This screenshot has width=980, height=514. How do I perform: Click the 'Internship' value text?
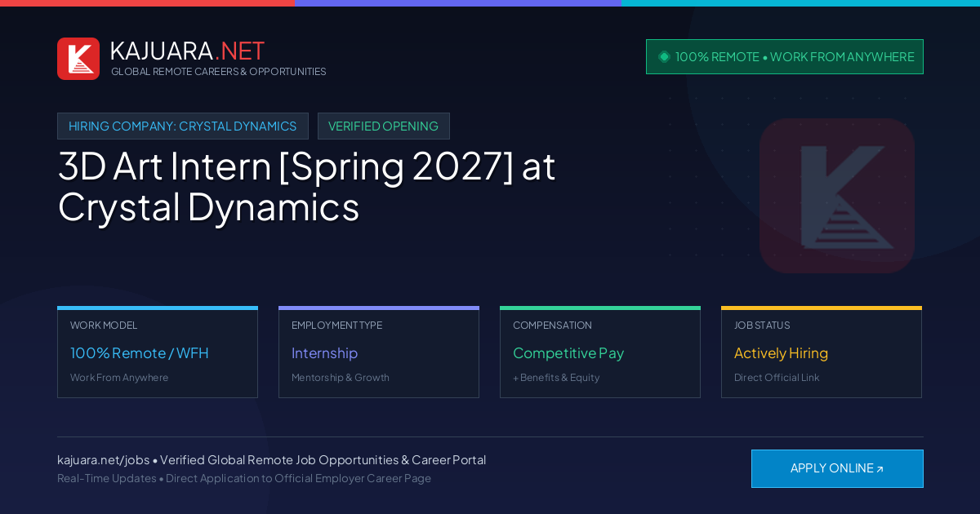325,353
